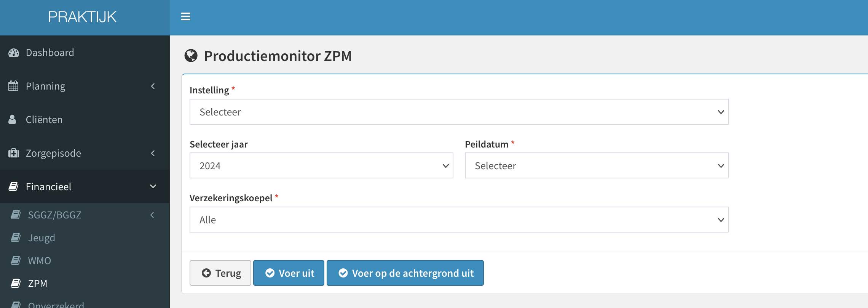Open the Peildatum dropdown
868x308 pixels.
click(597, 165)
